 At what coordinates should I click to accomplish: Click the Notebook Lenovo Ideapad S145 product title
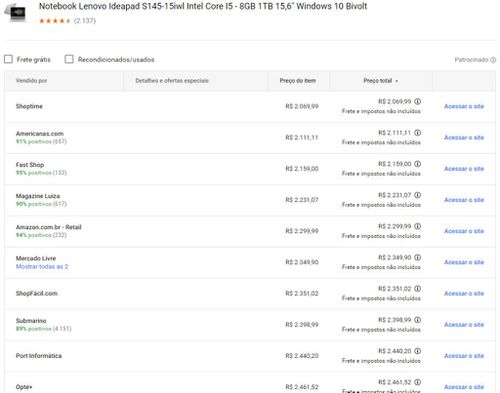(203, 6)
